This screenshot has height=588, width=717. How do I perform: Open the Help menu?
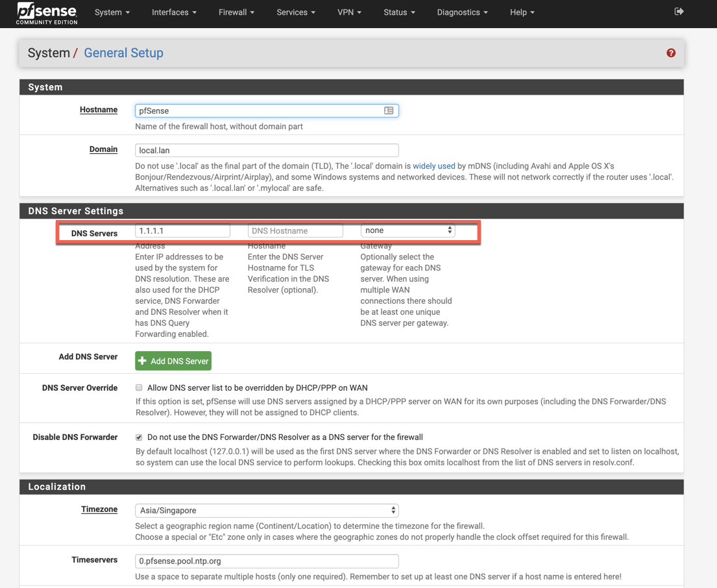[x=522, y=12]
